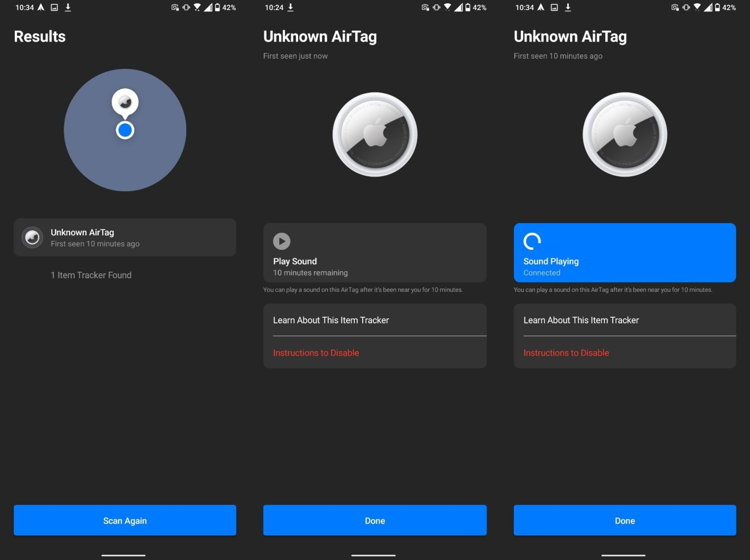Tap the download status icon on middle screen

(x=290, y=7)
